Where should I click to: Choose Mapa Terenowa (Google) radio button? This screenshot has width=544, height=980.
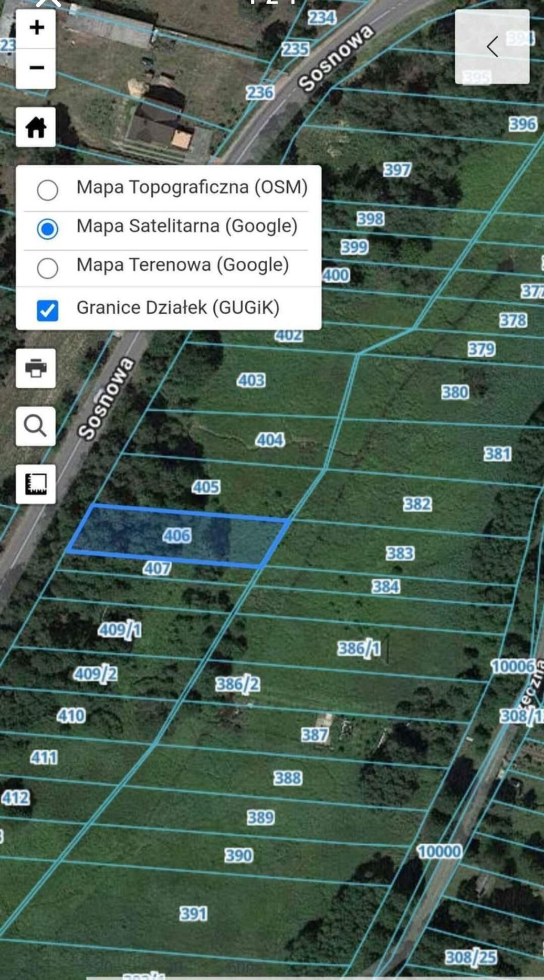[48, 267]
